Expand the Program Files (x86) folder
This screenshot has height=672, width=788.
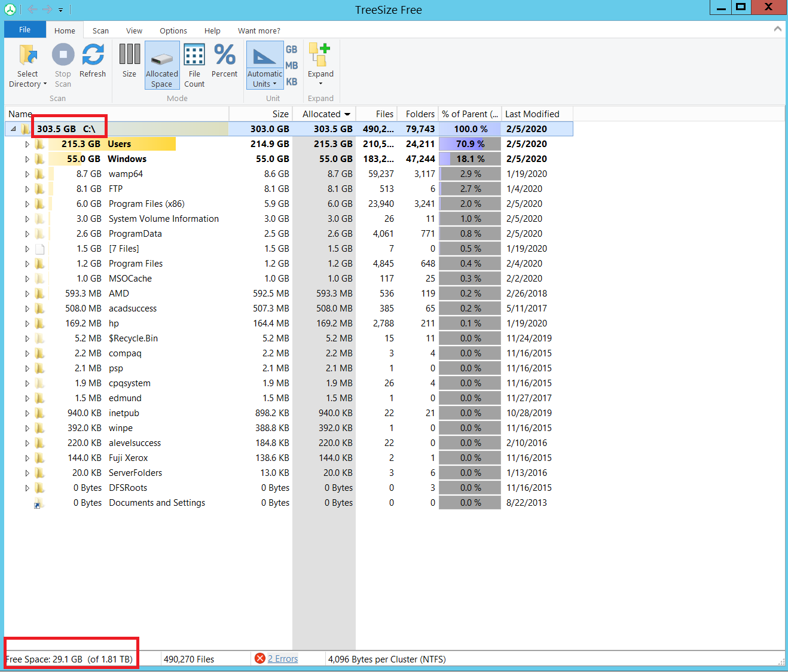tap(27, 204)
